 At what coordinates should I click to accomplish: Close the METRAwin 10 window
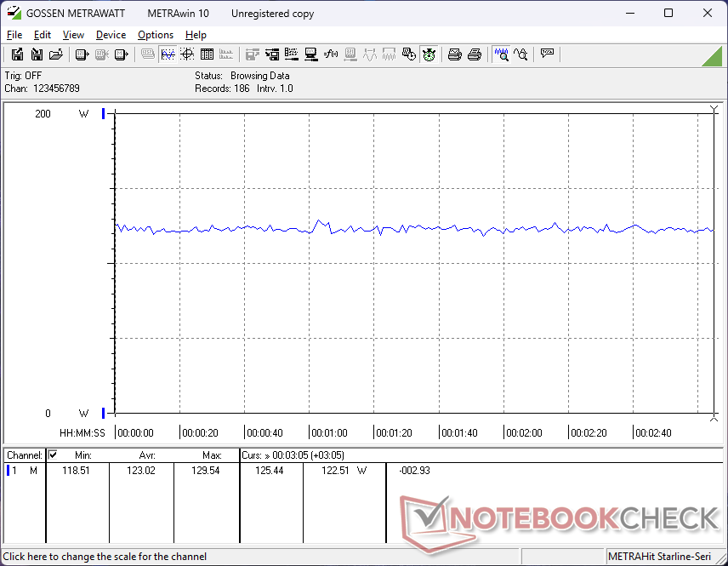click(707, 13)
